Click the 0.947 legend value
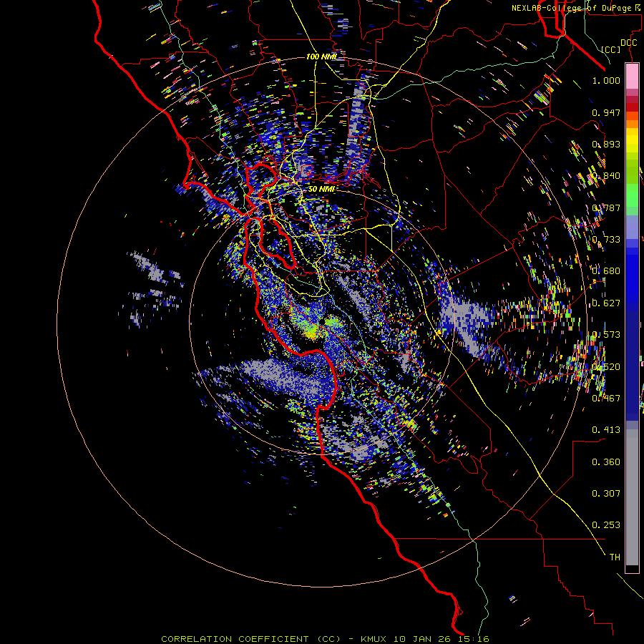644x644 pixels. click(x=606, y=112)
